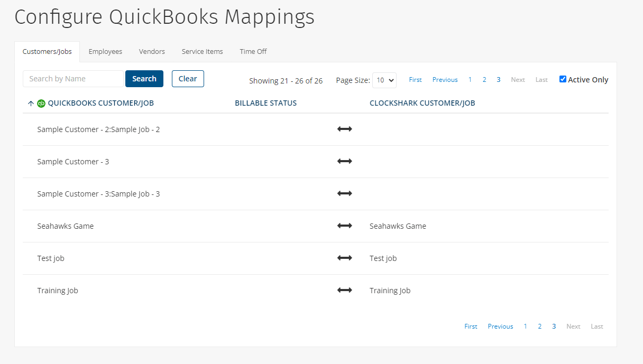Image resolution: width=643 pixels, height=364 pixels.
Task: Click the green QuickBooks logo icon
Action: point(41,104)
